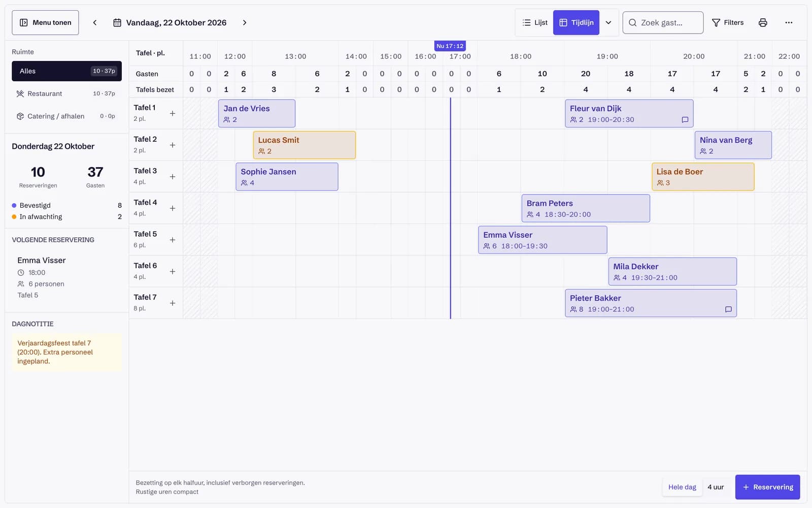Viewport: 812px width, 508px height.
Task: Click the Menu tonen button
Action: click(x=45, y=22)
